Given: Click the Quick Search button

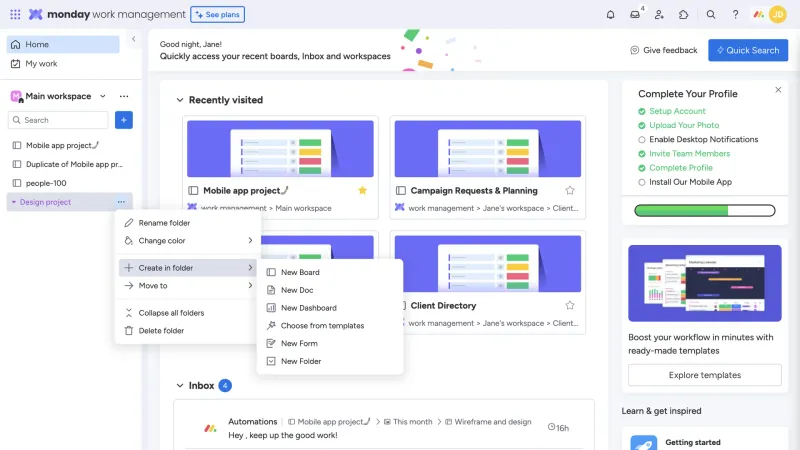Looking at the screenshot, I should pyautogui.click(x=748, y=50).
